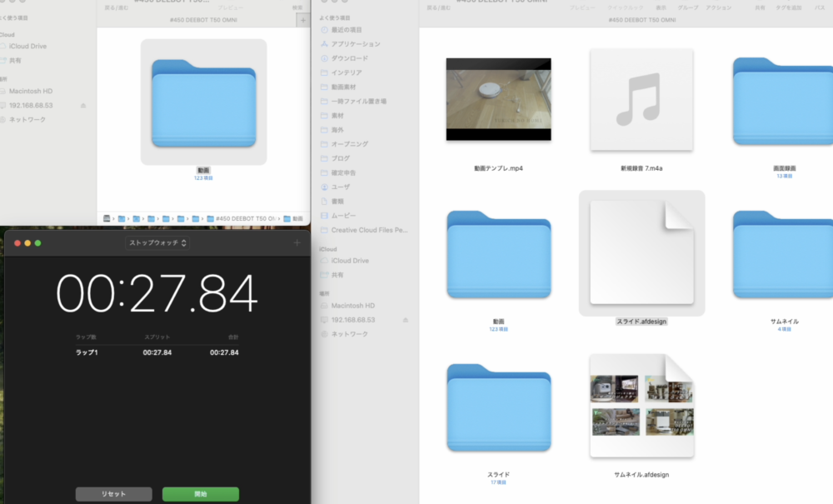Open the 動画 folder in right Finder window
This screenshot has width=833, height=504.
click(498, 255)
